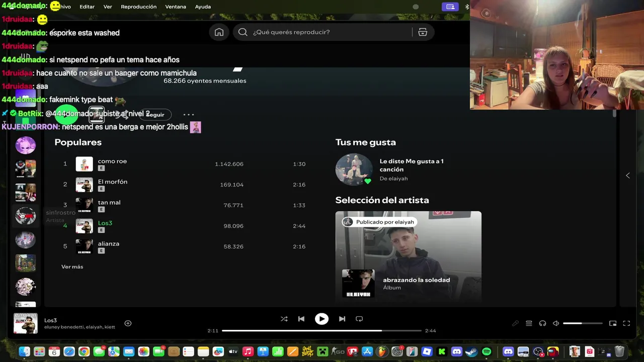Open the three-dots more options menu
Image resolution: width=644 pixels, height=362 pixels.
click(x=189, y=115)
